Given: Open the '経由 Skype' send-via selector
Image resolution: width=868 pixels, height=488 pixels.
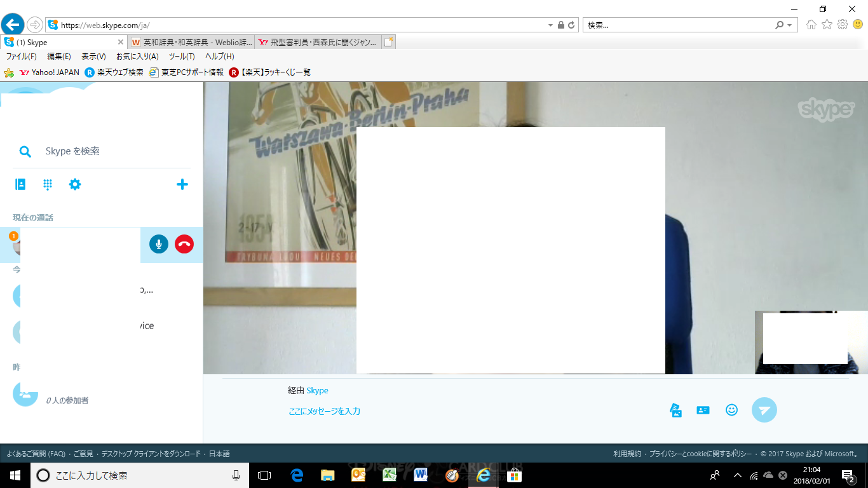Looking at the screenshot, I should pos(308,391).
